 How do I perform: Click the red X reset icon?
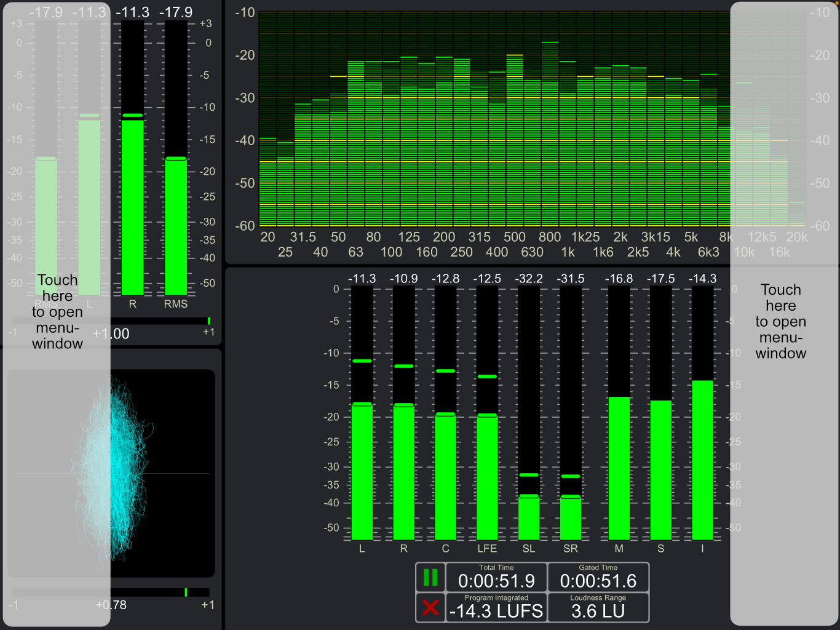click(x=430, y=608)
